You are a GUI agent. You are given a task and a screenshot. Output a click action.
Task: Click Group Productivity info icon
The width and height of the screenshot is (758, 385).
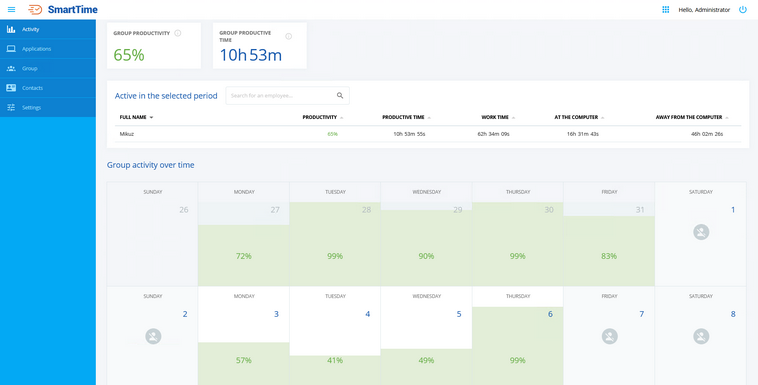(178, 33)
